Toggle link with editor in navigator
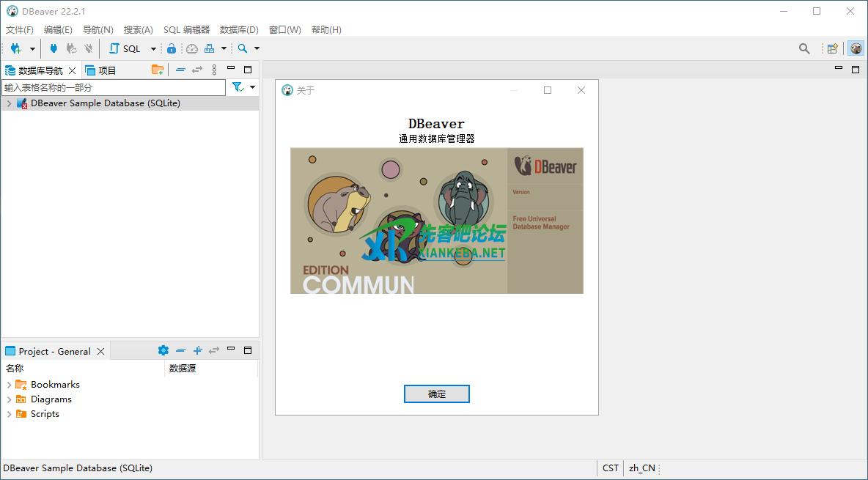Screen dimensions: 868x480 tap(197, 70)
